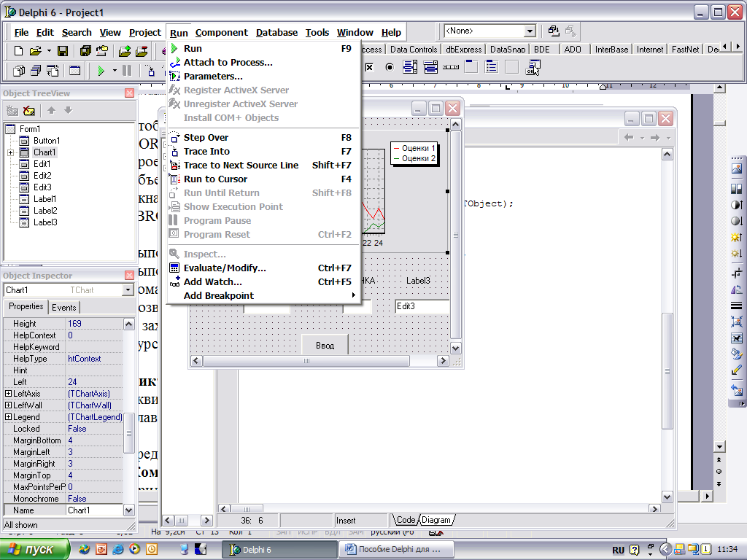Screen dimensions: 747x560
Task: Click the Delete icon in Object TreeView
Action: coord(29,111)
